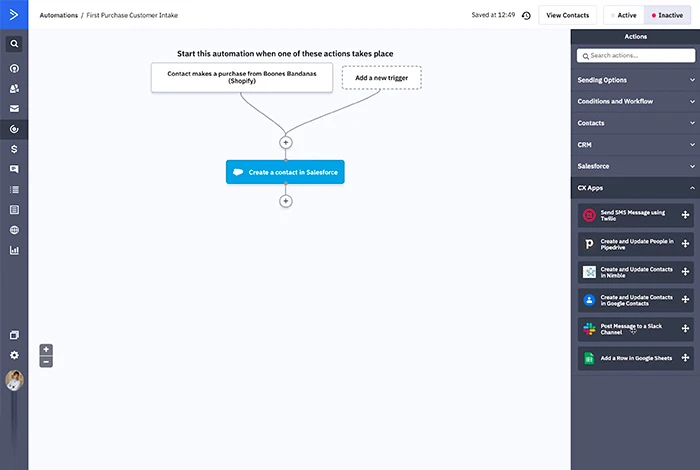Open the Forms document icon in sidebar
This screenshot has width=700, height=470.
tap(14, 209)
